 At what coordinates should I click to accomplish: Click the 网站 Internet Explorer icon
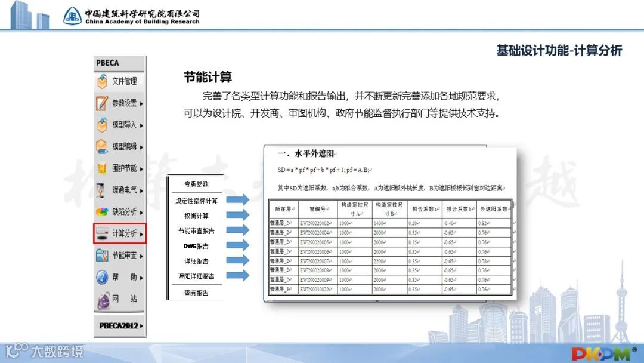click(103, 300)
